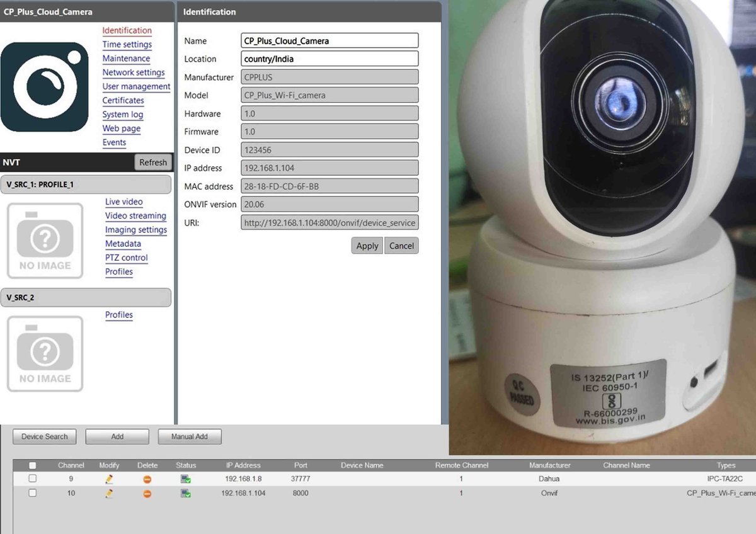
Task: Click the port value 37777
Action: 301,479
